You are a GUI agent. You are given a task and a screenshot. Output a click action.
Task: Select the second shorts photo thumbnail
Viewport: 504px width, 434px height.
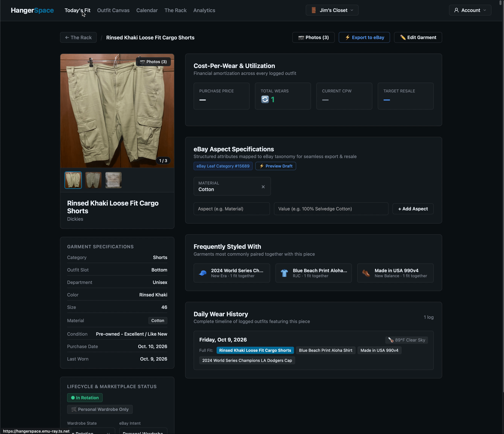click(93, 180)
